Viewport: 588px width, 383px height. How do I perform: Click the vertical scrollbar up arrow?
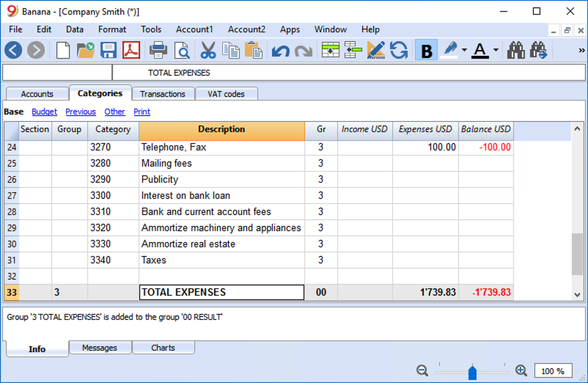(577, 128)
